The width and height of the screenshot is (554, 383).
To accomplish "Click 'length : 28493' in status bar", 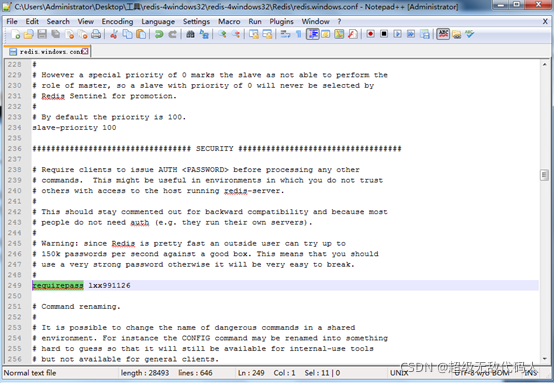I will (145, 373).
